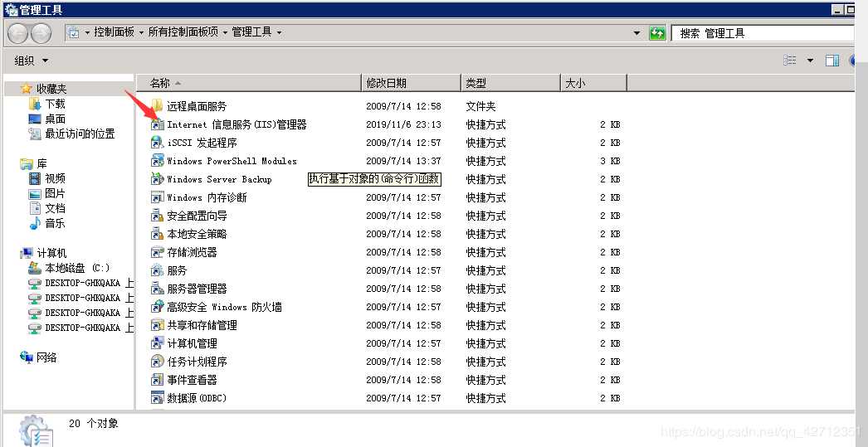Open the 视频 library
Image resolution: width=868 pixels, height=447 pixels.
(x=56, y=178)
